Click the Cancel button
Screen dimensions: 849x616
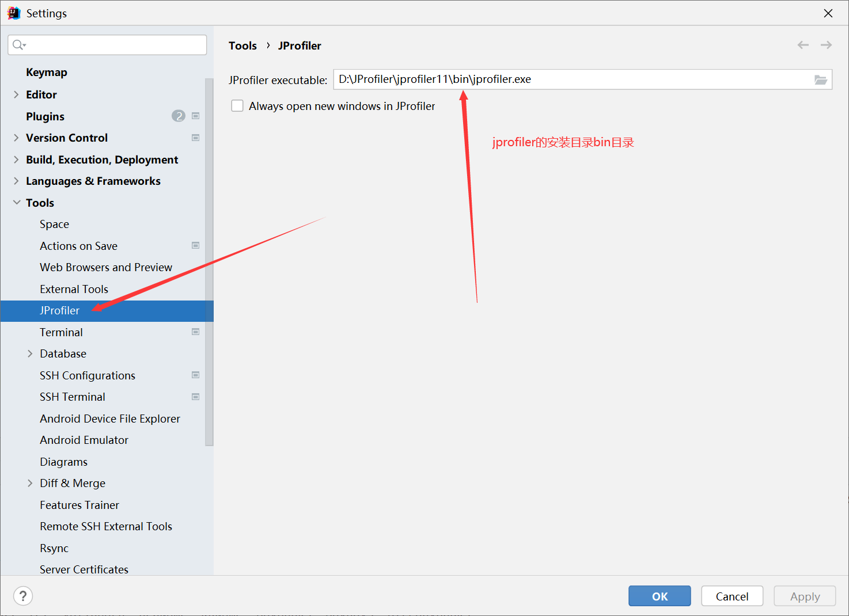tap(732, 596)
